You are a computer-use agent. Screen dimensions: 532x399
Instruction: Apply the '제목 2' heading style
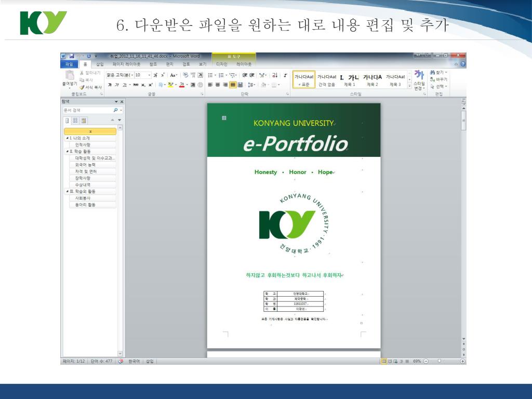[372, 80]
